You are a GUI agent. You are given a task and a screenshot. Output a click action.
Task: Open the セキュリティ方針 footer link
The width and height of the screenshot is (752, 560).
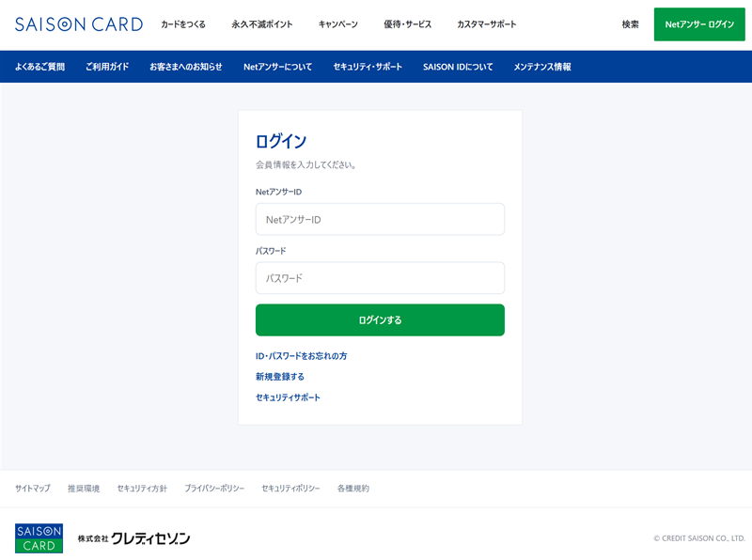[142, 488]
